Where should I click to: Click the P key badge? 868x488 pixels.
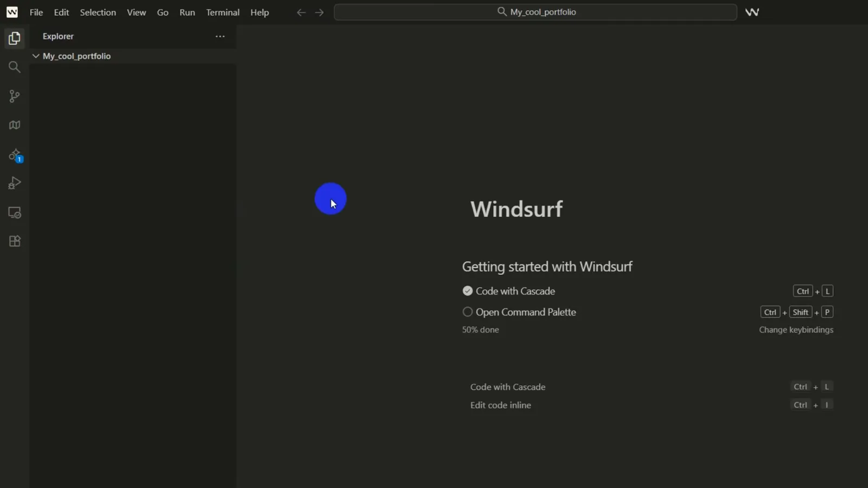827,312
